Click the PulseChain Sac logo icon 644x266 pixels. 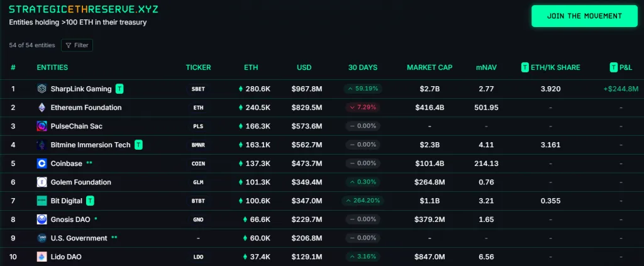coord(42,126)
